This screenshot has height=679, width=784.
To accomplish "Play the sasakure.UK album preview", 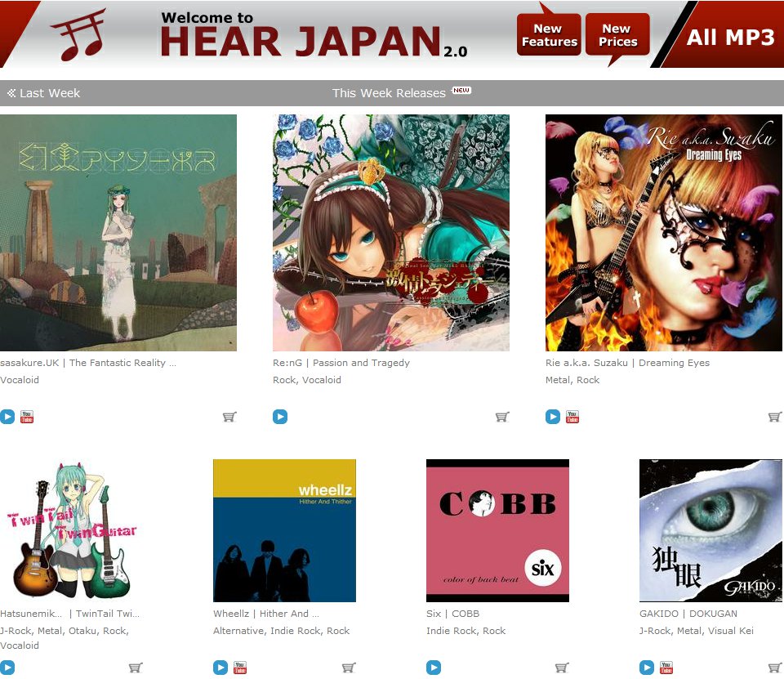I will point(7,417).
